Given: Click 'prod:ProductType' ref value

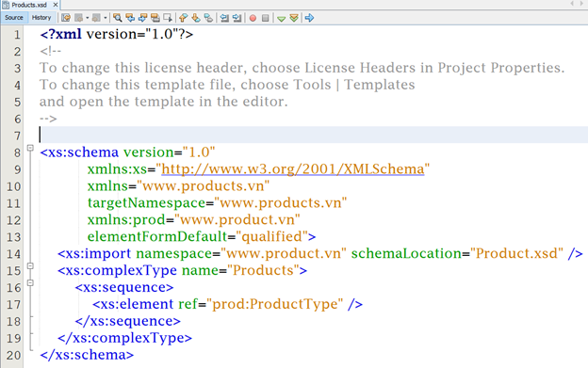Looking at the screenshot, I should click(x=275, y=304).
